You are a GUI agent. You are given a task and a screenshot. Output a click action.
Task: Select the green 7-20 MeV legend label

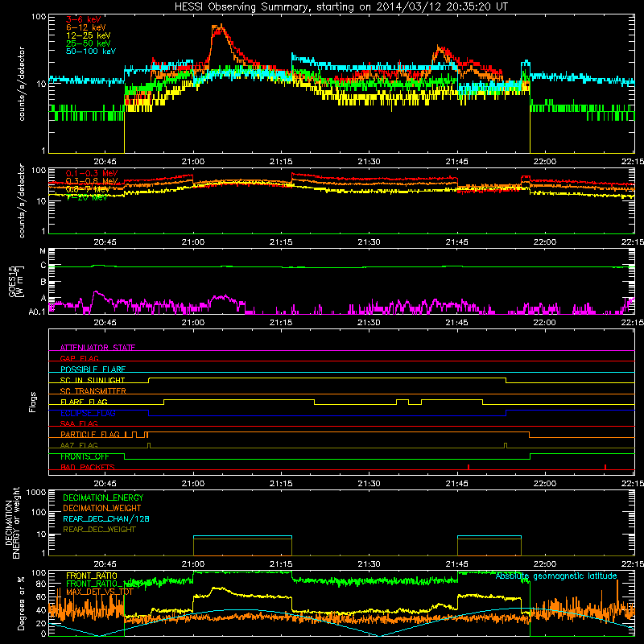click(87, 197)
